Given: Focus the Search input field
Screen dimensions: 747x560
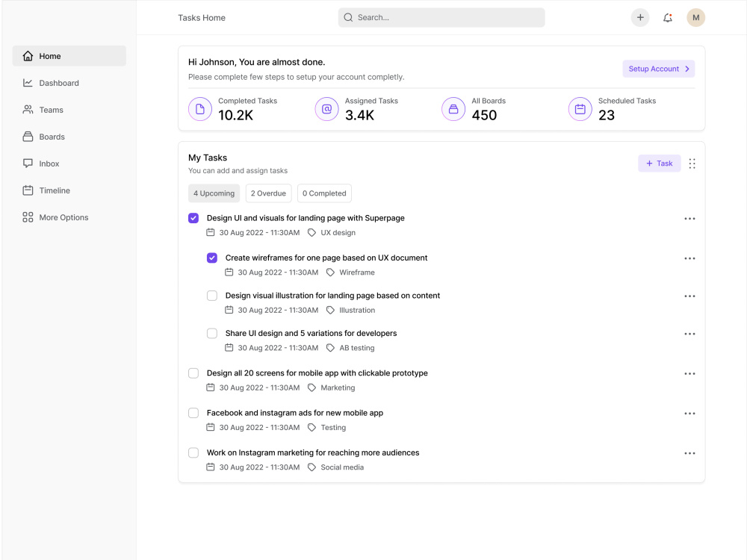Looking at the screenshot, I should pos(441,18).
